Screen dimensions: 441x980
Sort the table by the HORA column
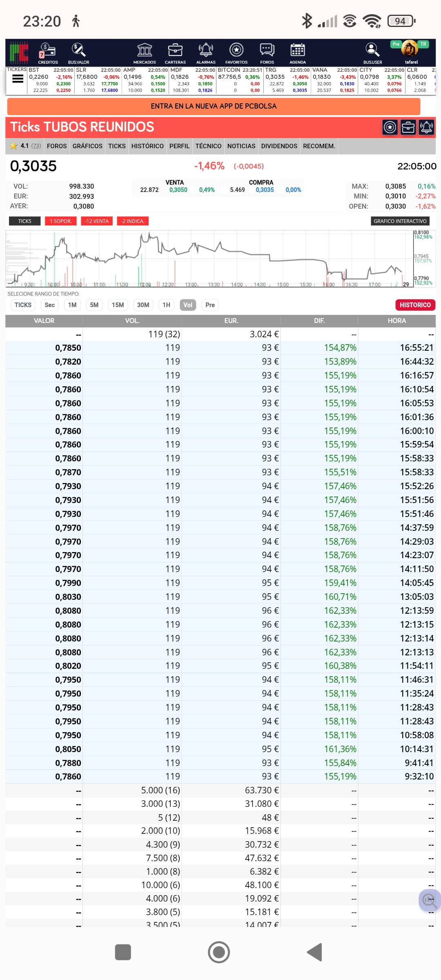(396, 321)
